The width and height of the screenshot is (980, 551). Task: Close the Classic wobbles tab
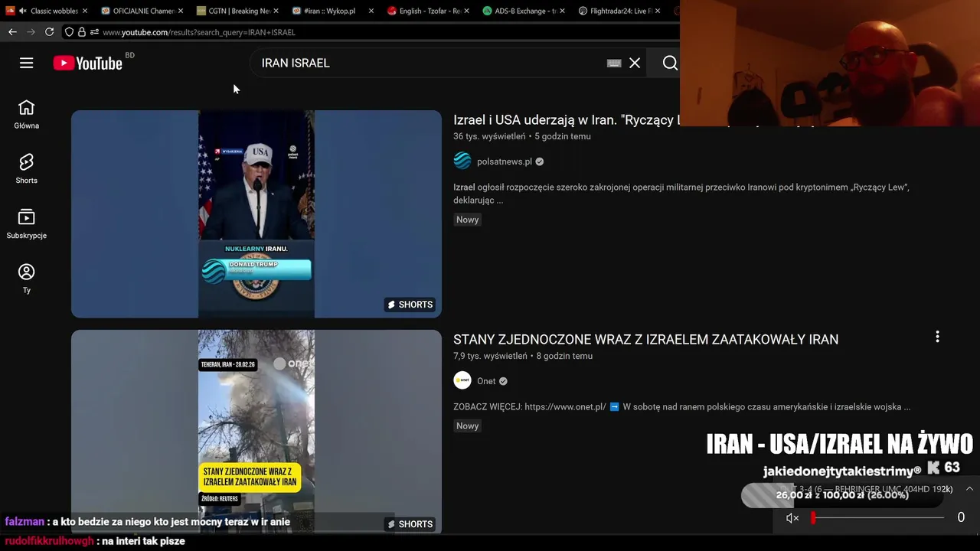(84, 11)
